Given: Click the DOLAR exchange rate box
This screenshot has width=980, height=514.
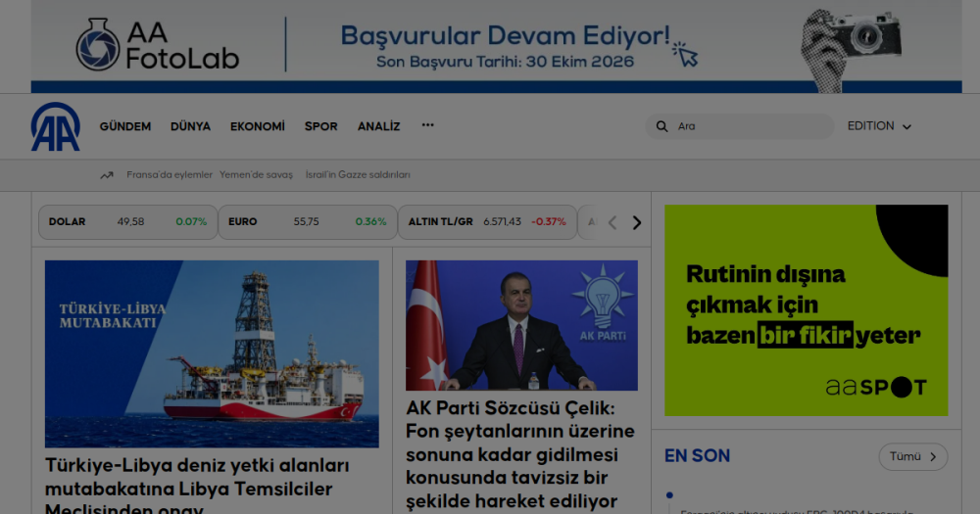Looking at the screenshot, I should [128, 222].
